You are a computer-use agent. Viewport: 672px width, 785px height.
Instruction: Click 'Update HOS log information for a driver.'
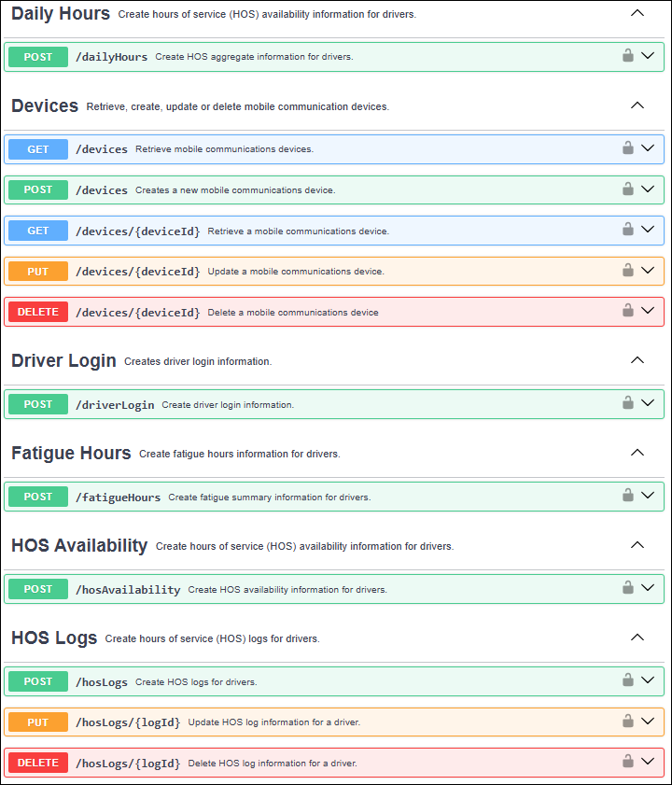(273, 722)
